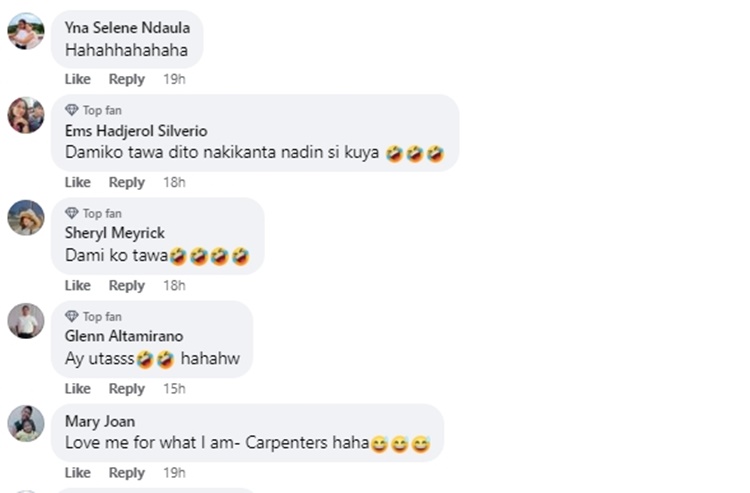Open Yna Selene Ndaula's profile name link

[127, 28]
